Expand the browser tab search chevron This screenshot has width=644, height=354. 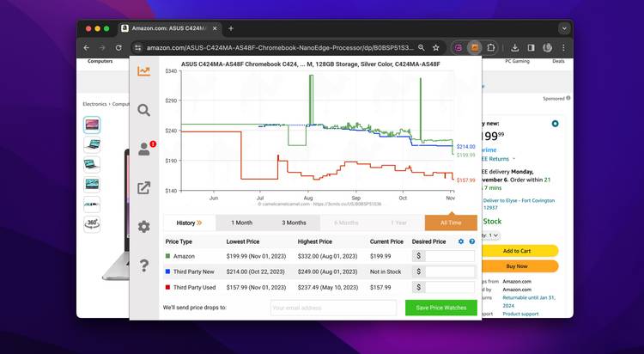pos(564,28)
